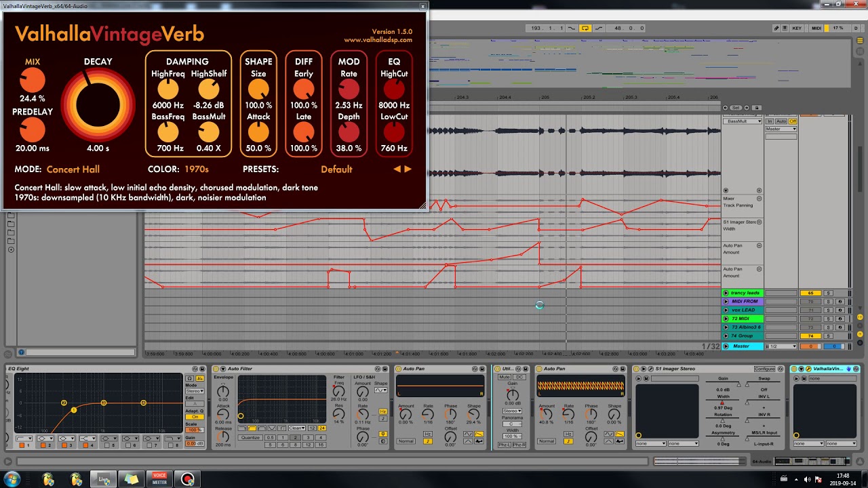Adjust the PREDELAY knob in ValhallaVintageVerb
This screenshot has width=868, height=488.
[x=32, y=130]
